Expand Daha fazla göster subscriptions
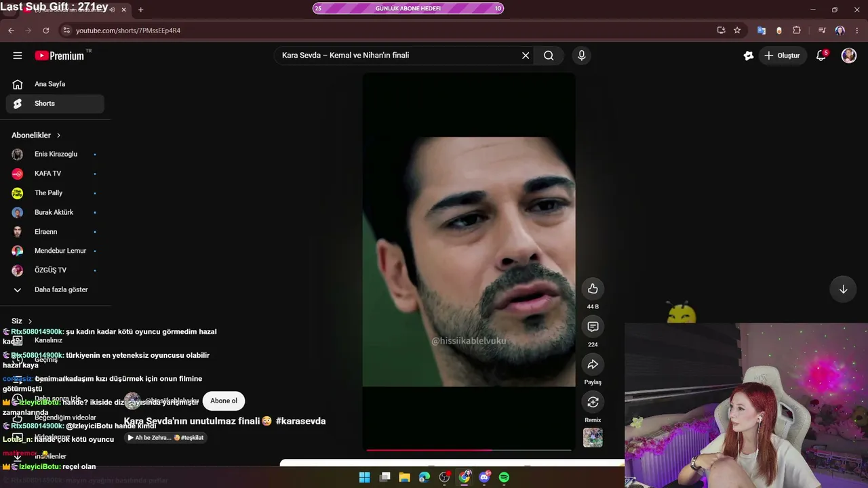This screenshot has height=488, width=868. coord(55,289)
